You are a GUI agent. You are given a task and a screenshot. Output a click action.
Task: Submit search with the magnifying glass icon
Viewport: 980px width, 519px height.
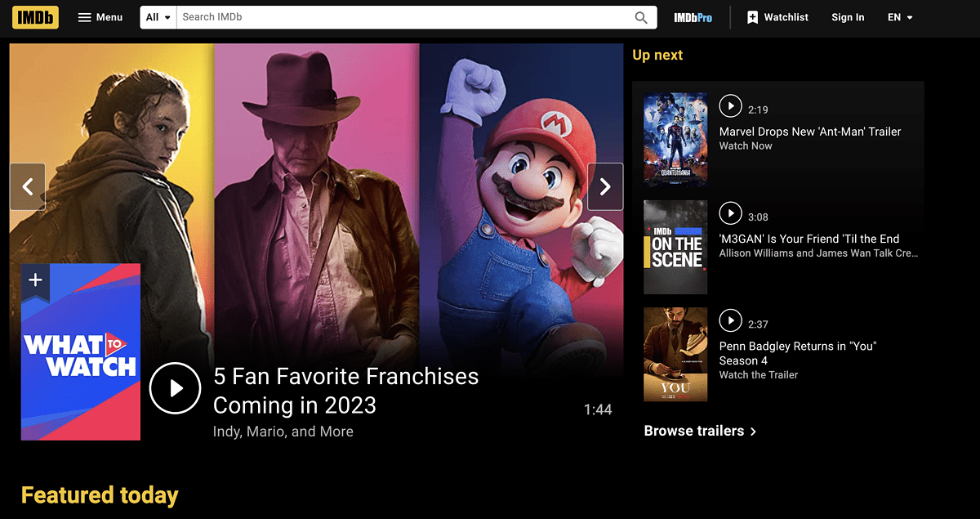click(642, 17)
